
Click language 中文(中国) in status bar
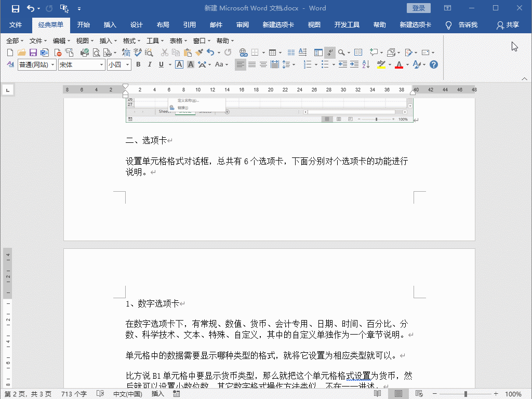pos(128,394)
